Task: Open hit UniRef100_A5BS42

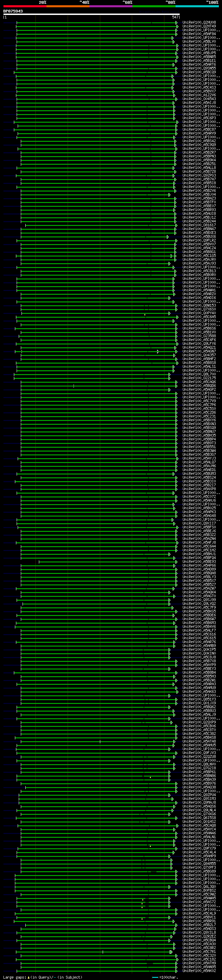Action: coord(199,141)
